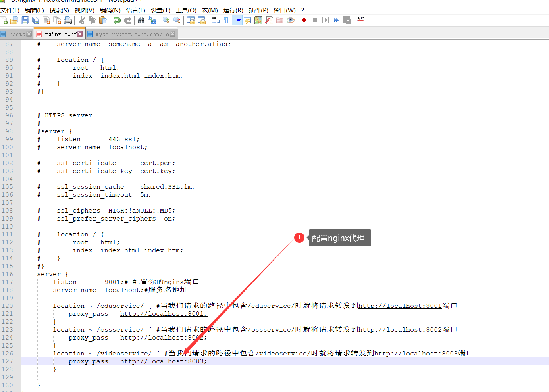This screenshot has height=392, width=549.
Task: Open the Function List panel icon
Action: (269, 20)
